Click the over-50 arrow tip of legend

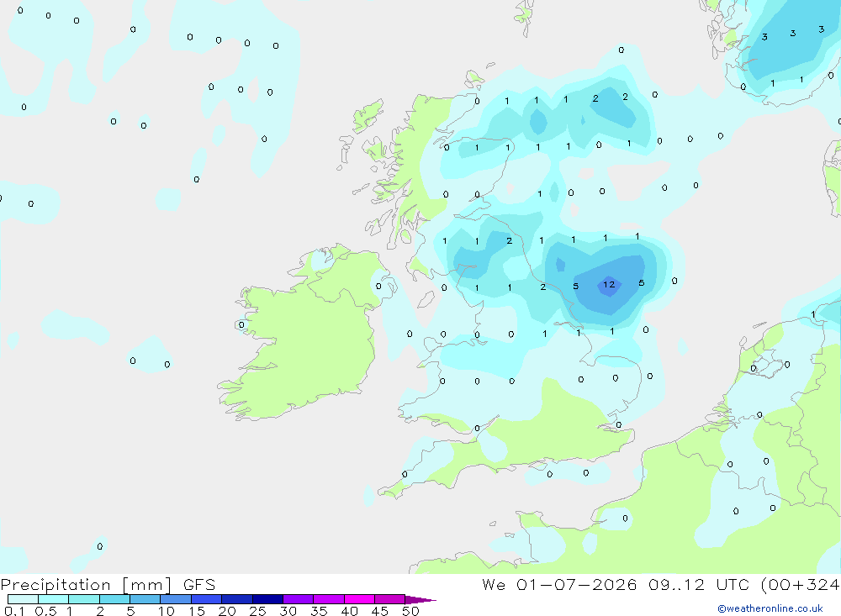click(x=420, y=600)
